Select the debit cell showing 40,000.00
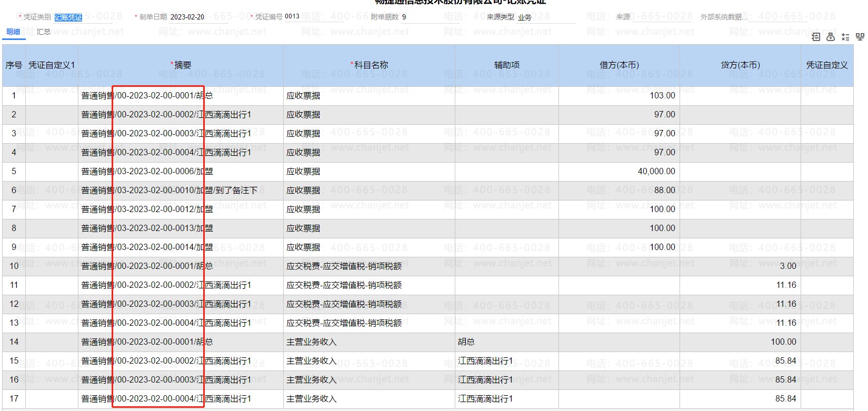Screen dimensions: 868x411 point(656,172)
